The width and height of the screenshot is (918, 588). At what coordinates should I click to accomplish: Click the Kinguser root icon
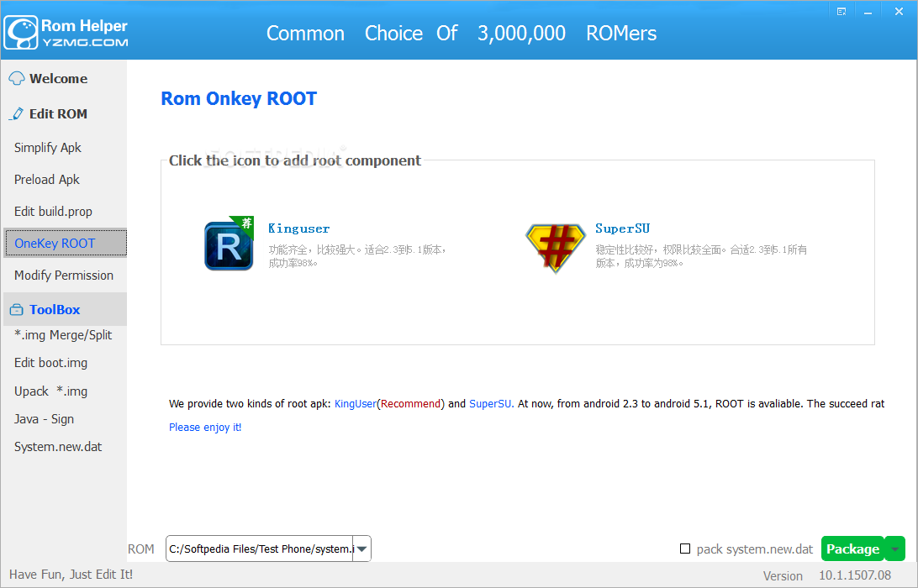pyautogui.click(x=229, y=244)
